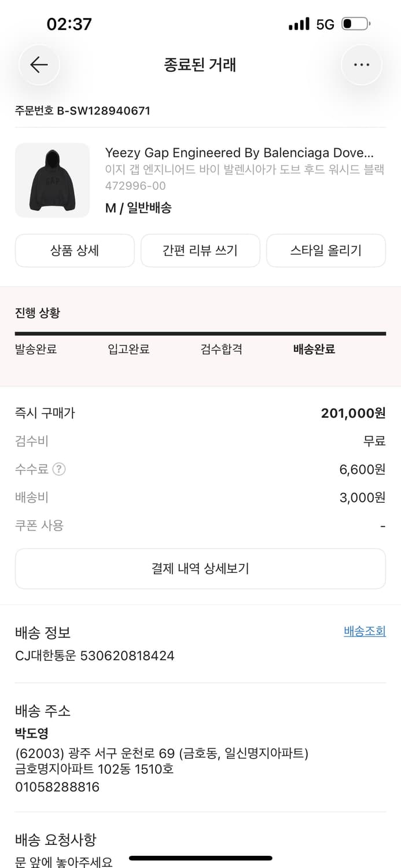The height and width of the screenshot is (868, 401).
Task: View the Yeezy Gap hoodie product thumbnail
Action: tap(52, 180)
